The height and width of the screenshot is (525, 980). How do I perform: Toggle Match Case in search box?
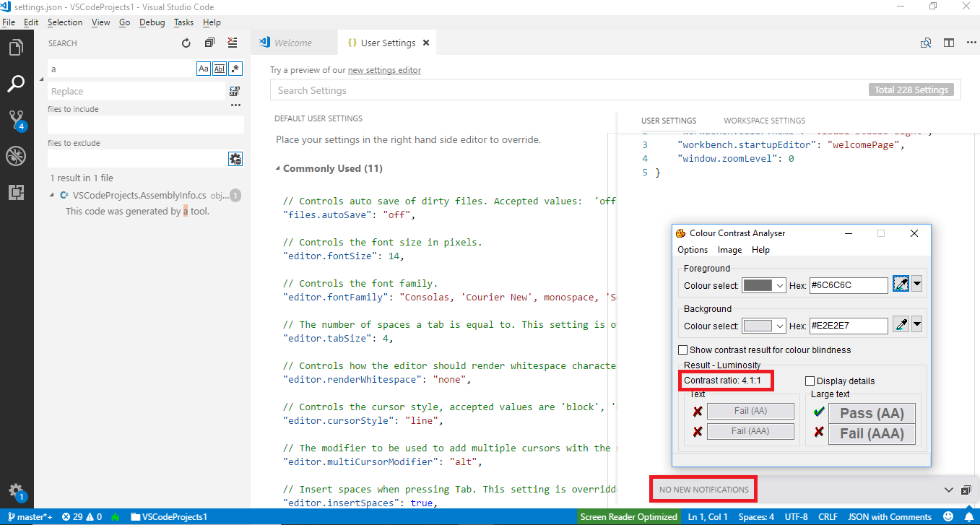tap(204, 69)
